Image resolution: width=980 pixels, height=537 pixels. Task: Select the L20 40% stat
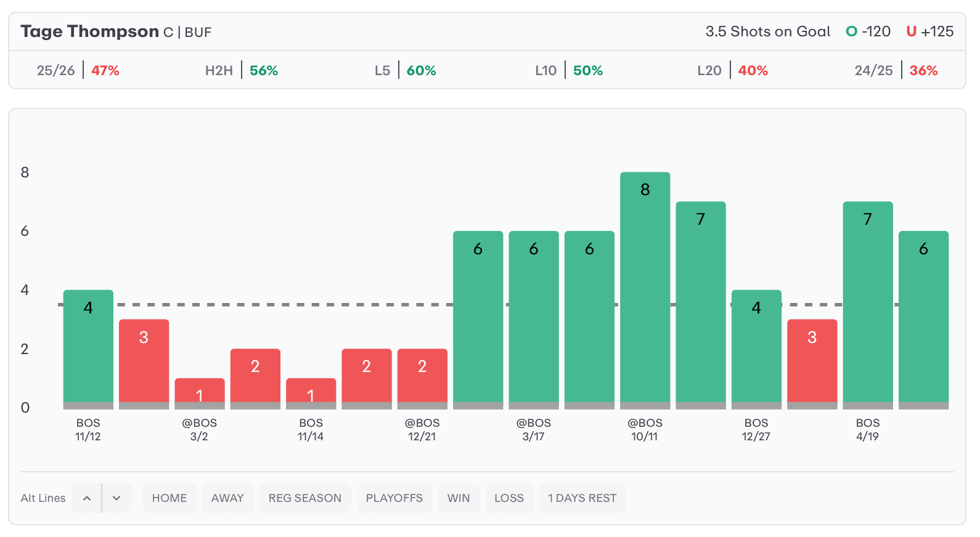[x=732, y=71]
